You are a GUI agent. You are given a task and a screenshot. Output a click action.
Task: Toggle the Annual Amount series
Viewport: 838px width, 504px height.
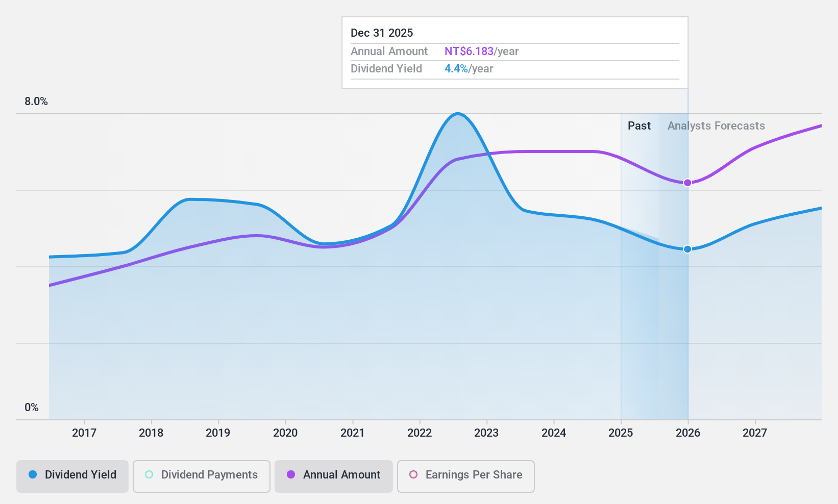[x=334, y=476]
